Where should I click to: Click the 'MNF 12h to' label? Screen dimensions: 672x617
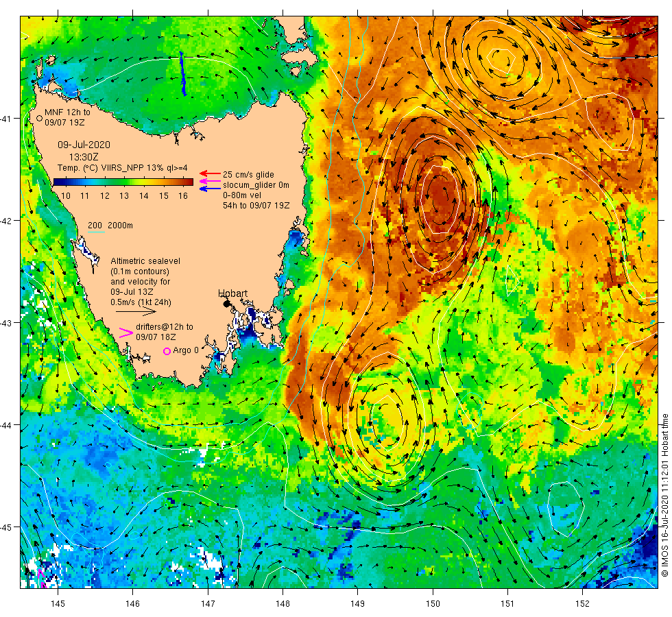pyautogui.click(x=67, y=112)
